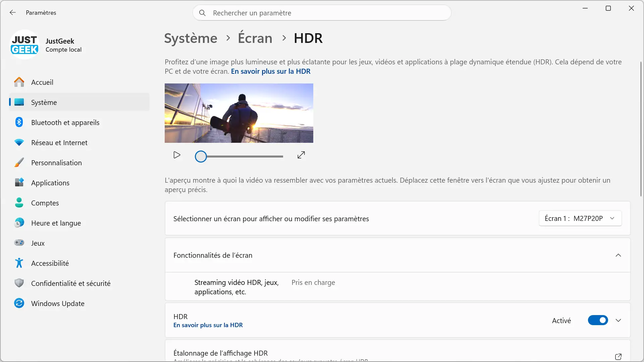Click the Confidentialité et sécurité shield icon
This screenshot has width=644, height=362.
(19, 283)
